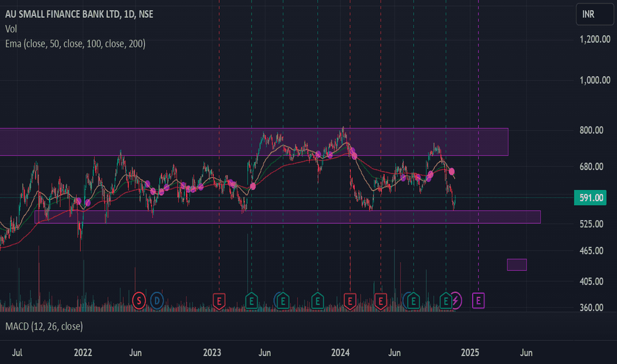This screenshot has width=617, height=364.
Task: Click the 1,000.00 price axis label
Action: coord(595,80)
